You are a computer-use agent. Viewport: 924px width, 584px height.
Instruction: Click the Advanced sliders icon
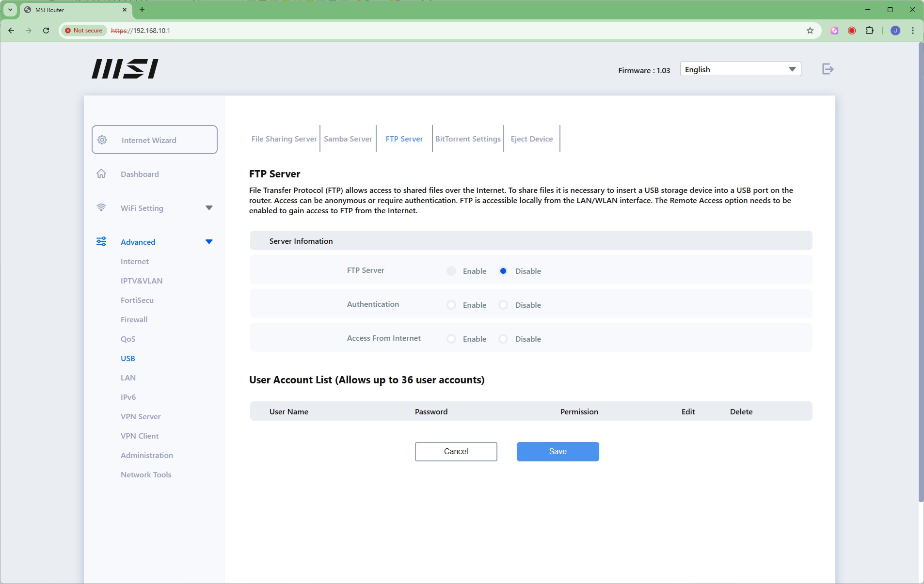[x=101, y=241]
